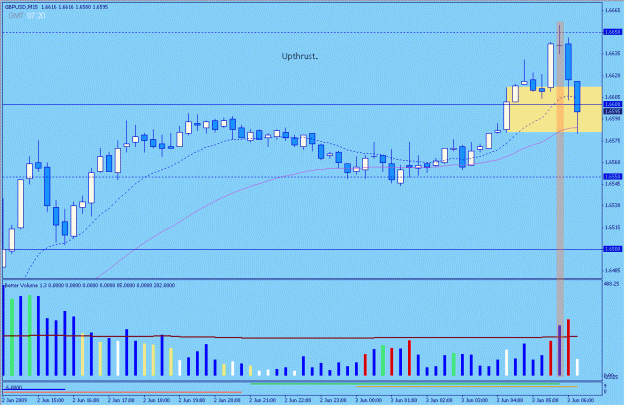Click the 2 Jun 2009 date label
Viewport: 625px width, 406px height.
(x=14, y=400)
